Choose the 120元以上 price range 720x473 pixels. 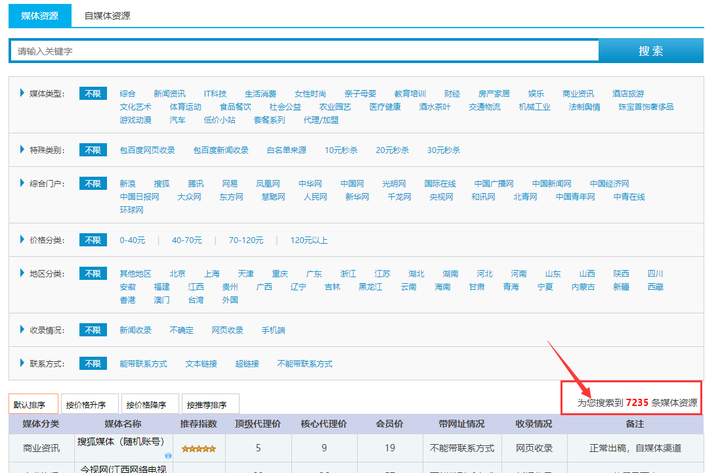pos(309,240)
